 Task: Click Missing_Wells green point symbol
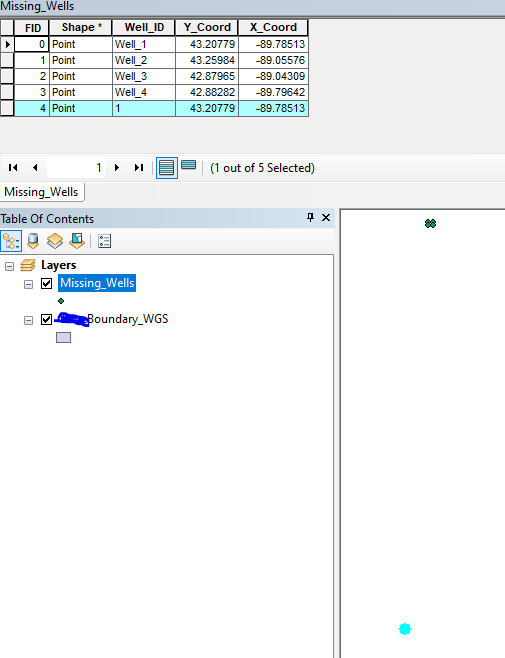pyautogui.click(x=61, y=301)
